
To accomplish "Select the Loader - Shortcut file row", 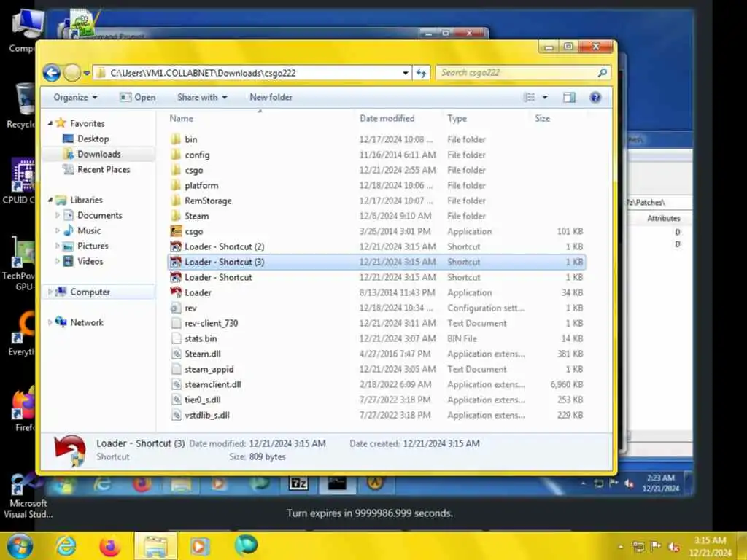I will pos(376,277).
